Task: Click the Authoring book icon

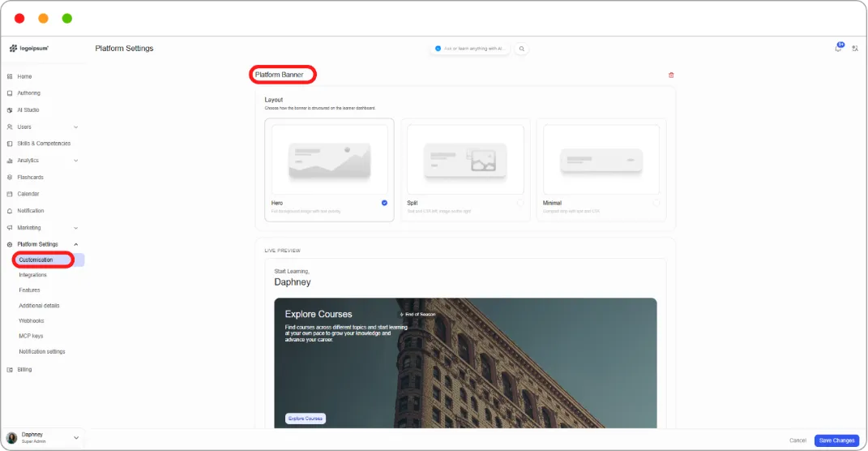Action: pos(10,93)
